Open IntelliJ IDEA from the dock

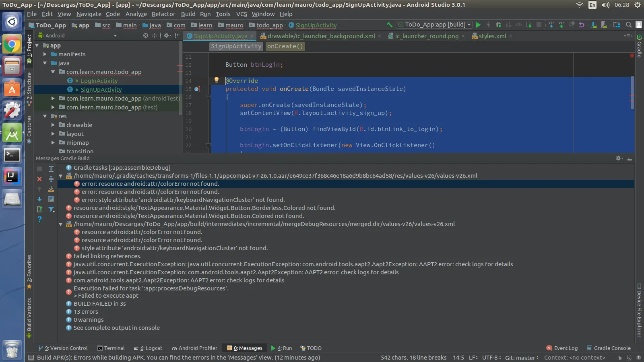(12, 177)
